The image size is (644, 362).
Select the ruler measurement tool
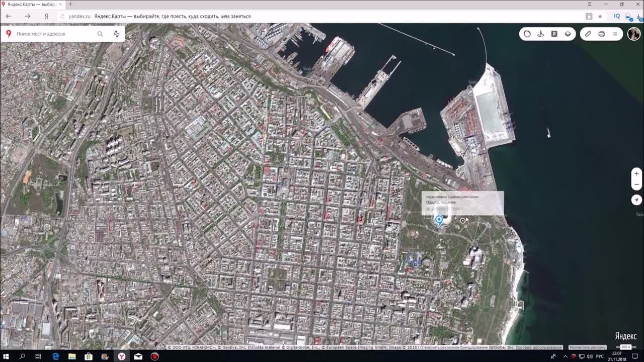(x=588, y=34)
